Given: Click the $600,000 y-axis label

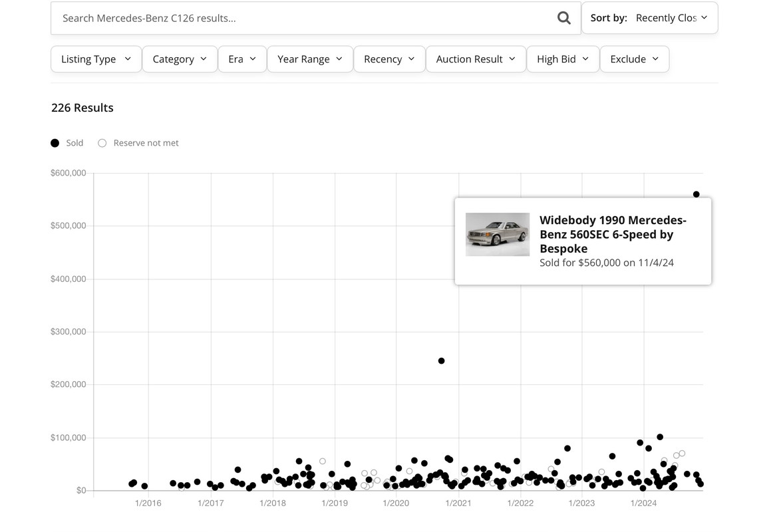Looking at the screenshot, I should 68,173.
